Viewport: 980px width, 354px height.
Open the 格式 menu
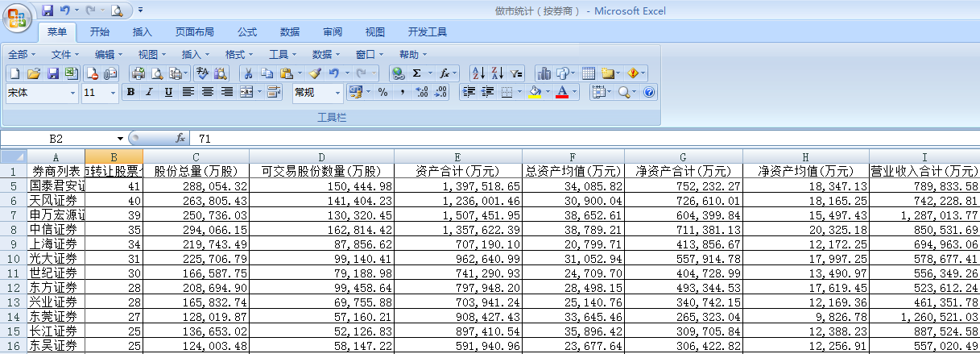239,54
